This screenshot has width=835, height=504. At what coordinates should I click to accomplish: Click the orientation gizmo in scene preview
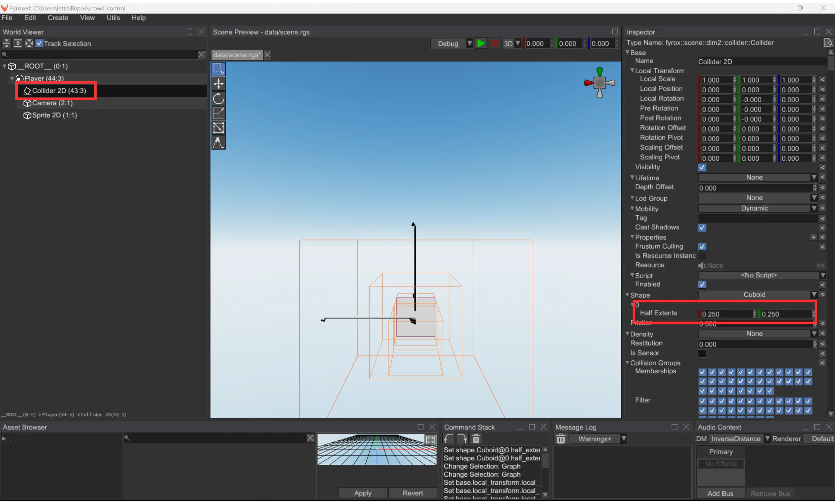click(600, 83)
